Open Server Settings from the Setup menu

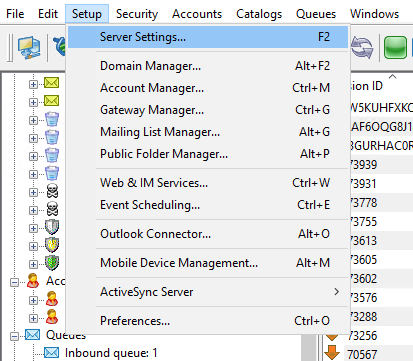coord(208,37)
